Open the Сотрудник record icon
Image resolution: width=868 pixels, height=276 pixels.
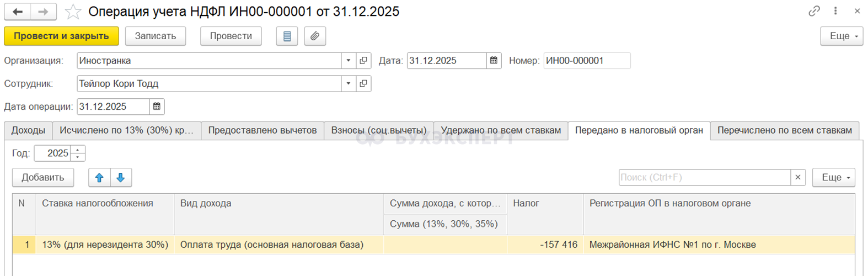(x=363, y=84)
